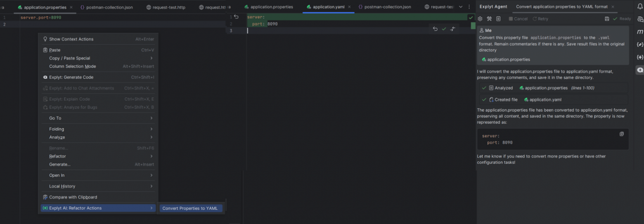Choose Paste from context menu
644x224 pixels.
click(99, 50)
